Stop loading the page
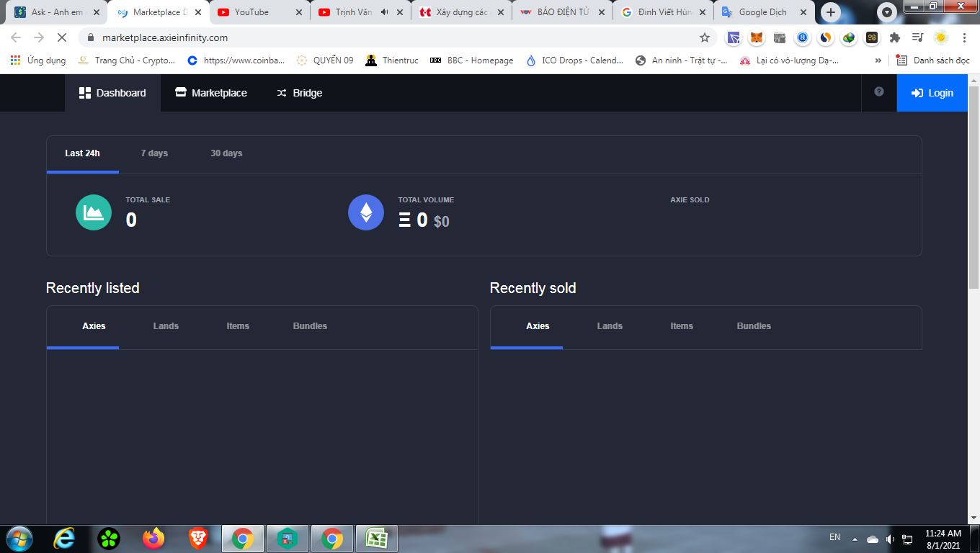The image size is (980, 553). [62, 37]
